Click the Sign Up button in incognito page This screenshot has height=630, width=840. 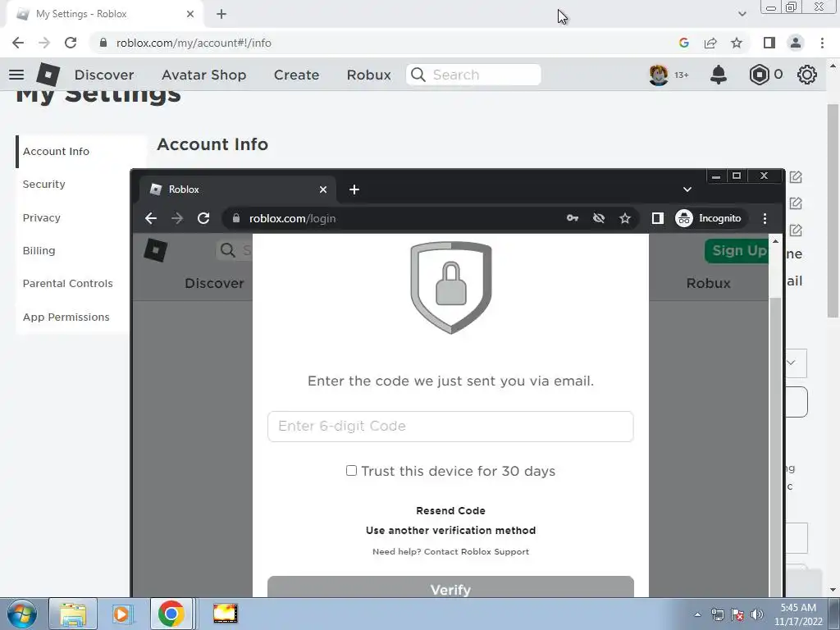tap(737, 250)
